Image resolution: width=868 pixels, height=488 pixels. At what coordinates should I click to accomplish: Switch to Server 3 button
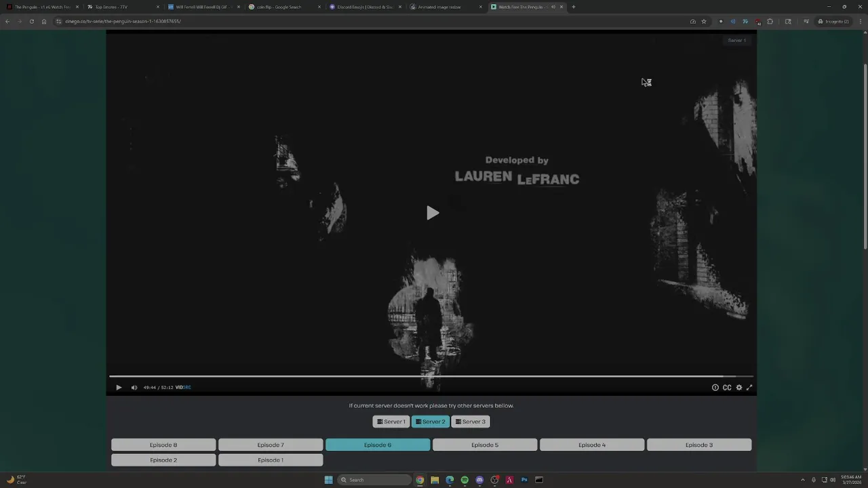[x=470, y=422]
